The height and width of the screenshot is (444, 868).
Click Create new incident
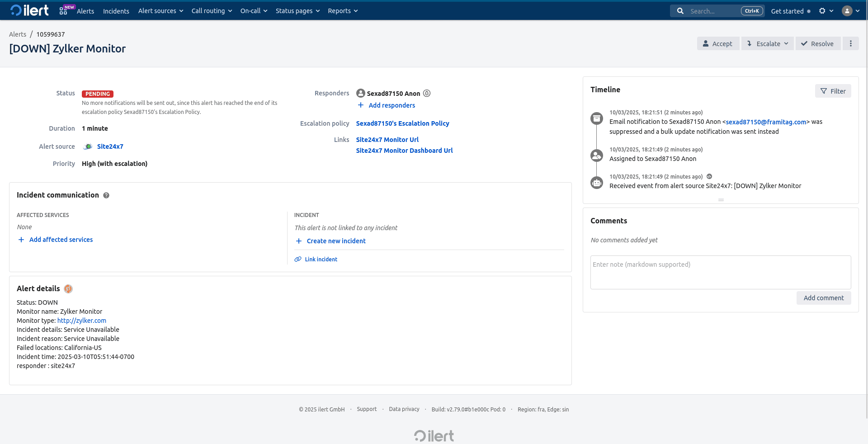coord(336,241)
